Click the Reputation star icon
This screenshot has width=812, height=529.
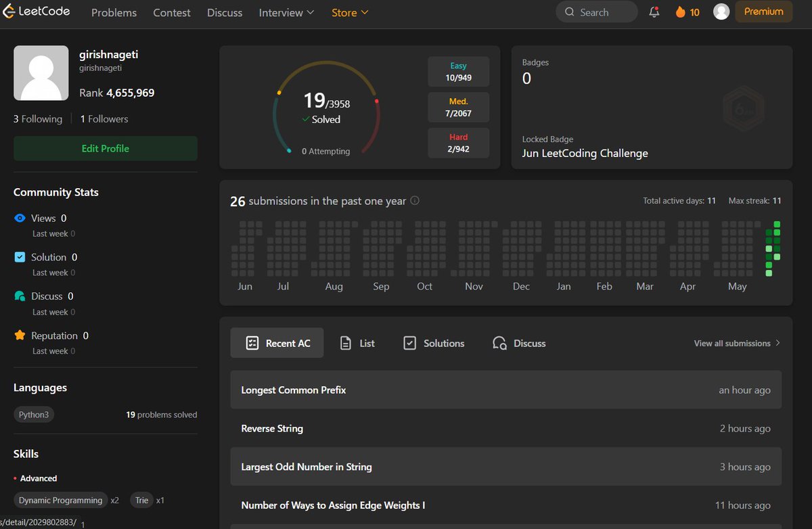[x=20, y=336]
